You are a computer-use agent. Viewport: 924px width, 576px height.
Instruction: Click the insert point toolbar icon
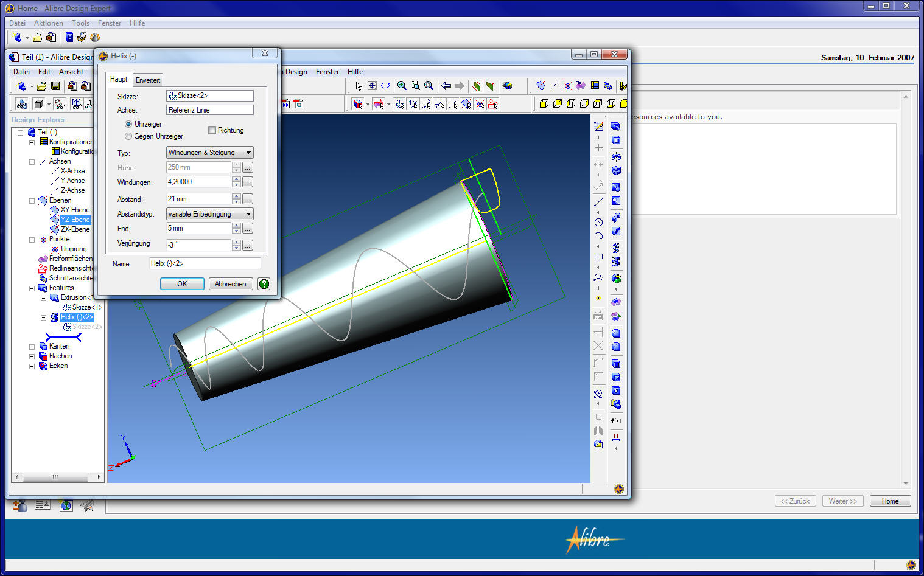[567, 86]
